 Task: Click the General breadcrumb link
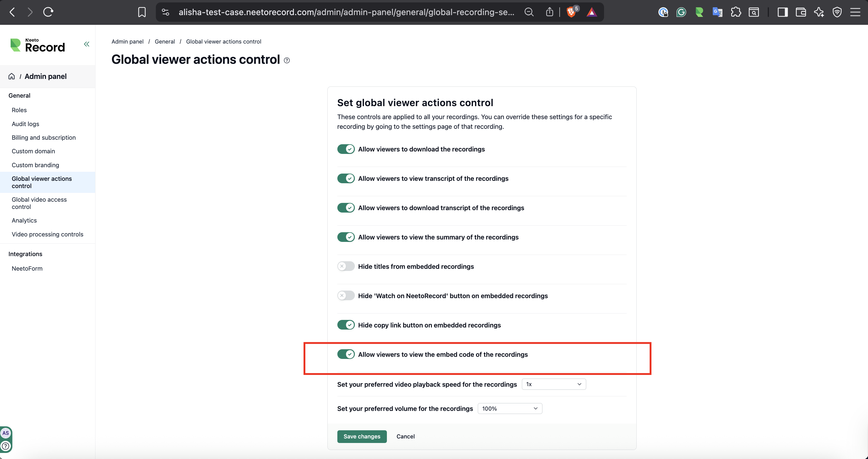pyautogui.click(x=164, y=41)
